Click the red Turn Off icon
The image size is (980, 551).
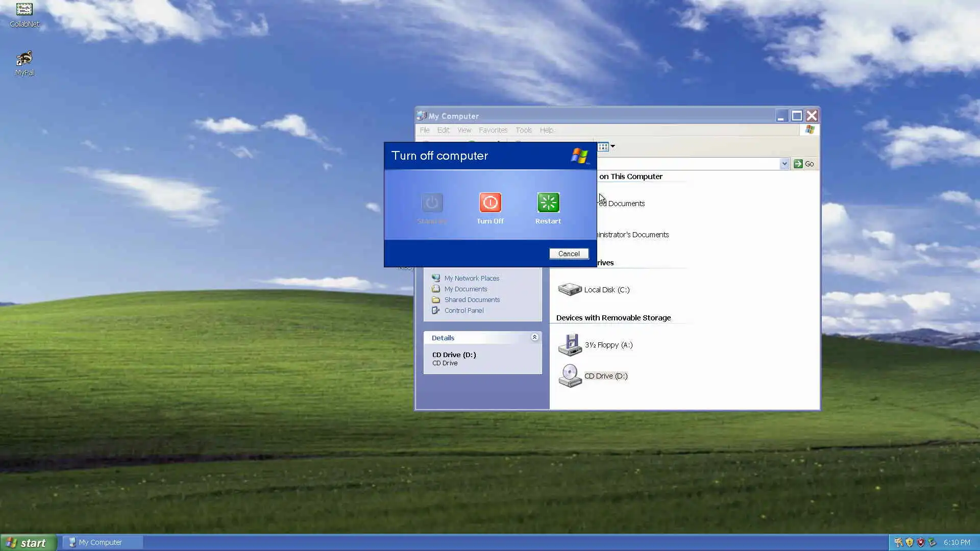click(x=490, y=203)
